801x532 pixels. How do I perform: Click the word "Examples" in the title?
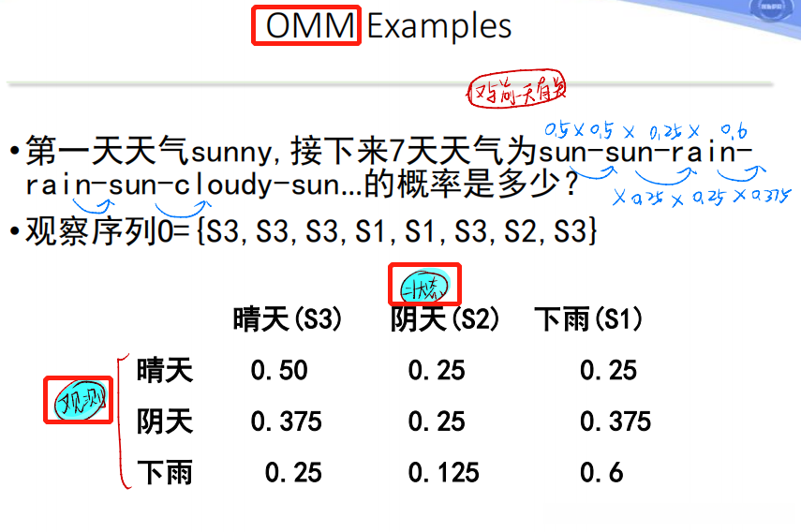pyautogui.click(x=439, y=26)
